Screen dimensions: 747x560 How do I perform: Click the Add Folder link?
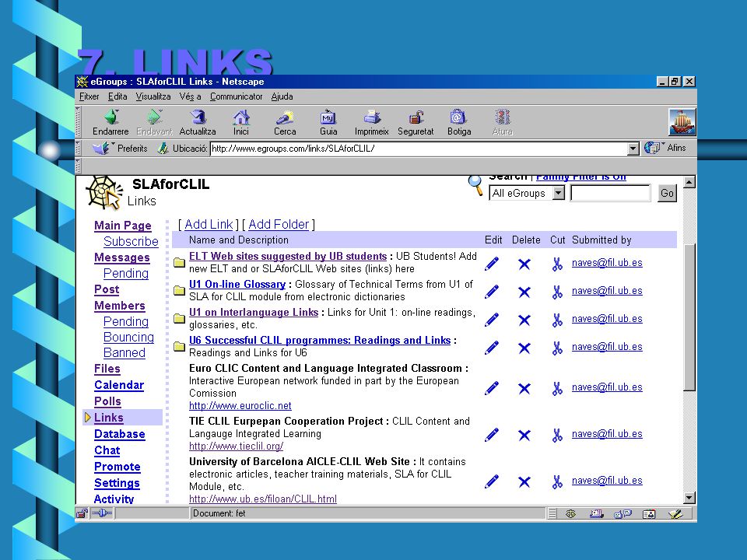279,224
